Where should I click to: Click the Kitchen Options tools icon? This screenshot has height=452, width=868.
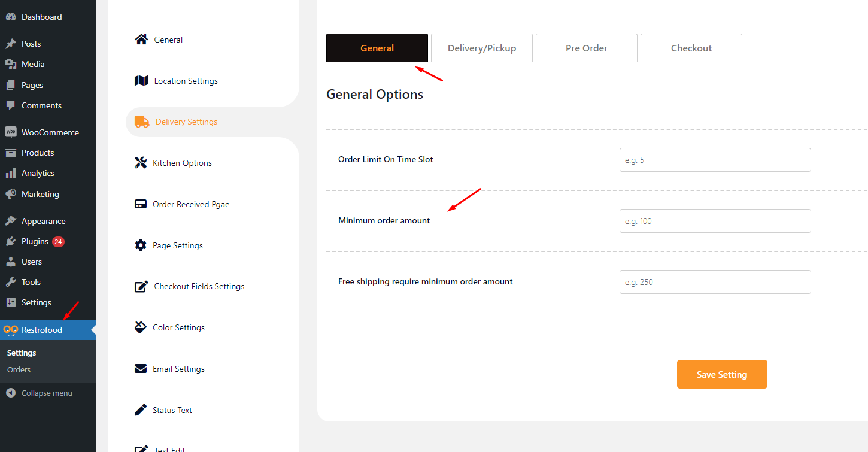[x=141, y=163]
